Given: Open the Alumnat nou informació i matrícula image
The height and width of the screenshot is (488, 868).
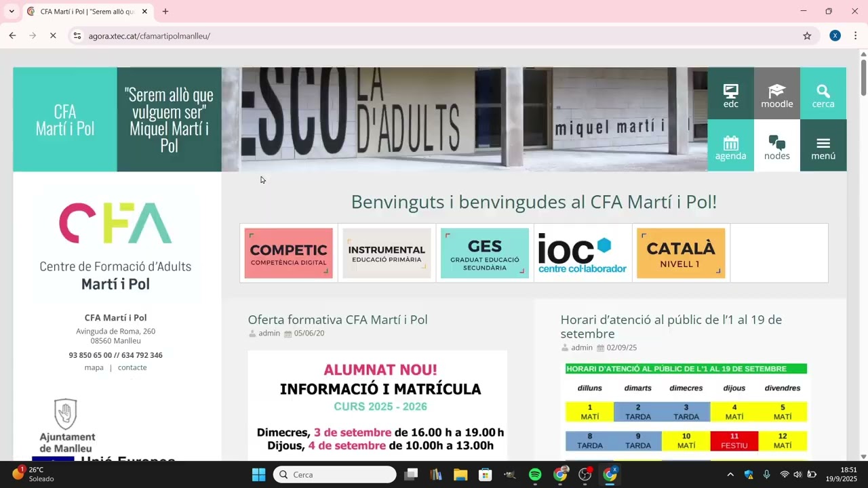Looking at the screenshot, I should 378,405.
